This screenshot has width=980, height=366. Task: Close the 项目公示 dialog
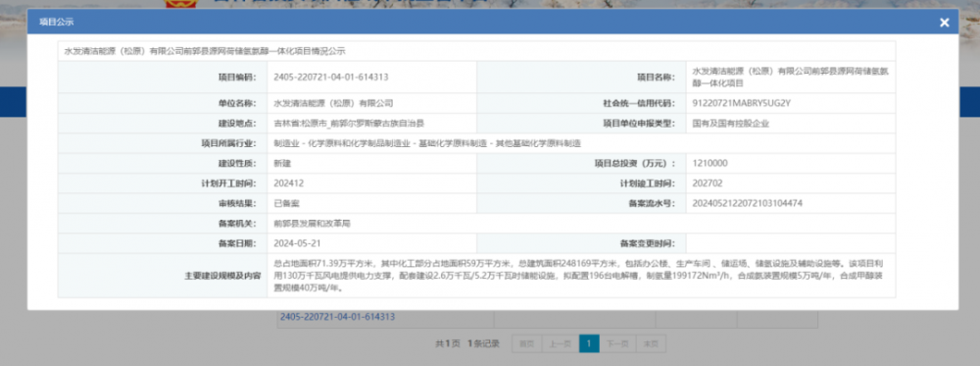(945, 23)
